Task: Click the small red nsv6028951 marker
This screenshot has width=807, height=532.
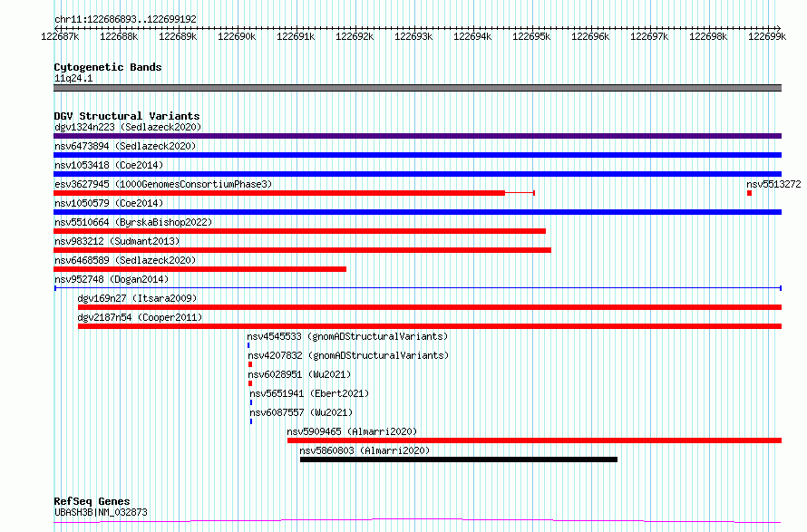Action: coord(250,383)
